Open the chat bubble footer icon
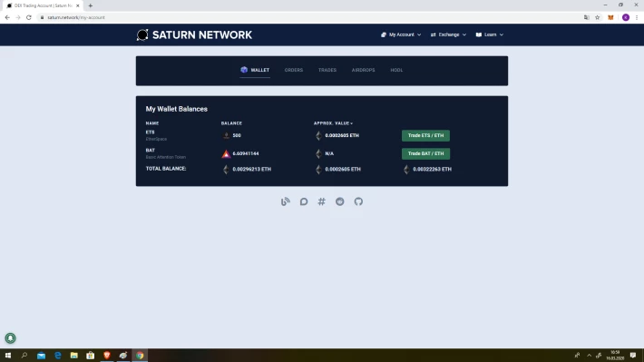644x362 pixels. (x=304, y=201)
